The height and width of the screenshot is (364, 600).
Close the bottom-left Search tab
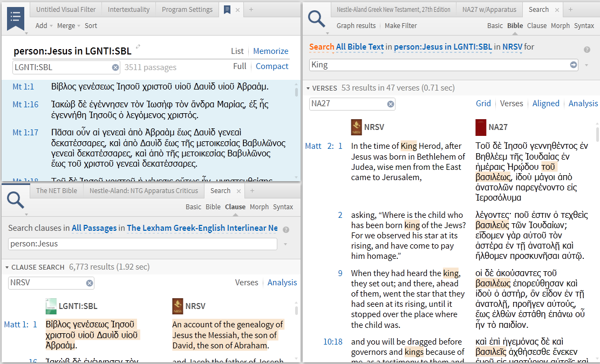point(239,191)
